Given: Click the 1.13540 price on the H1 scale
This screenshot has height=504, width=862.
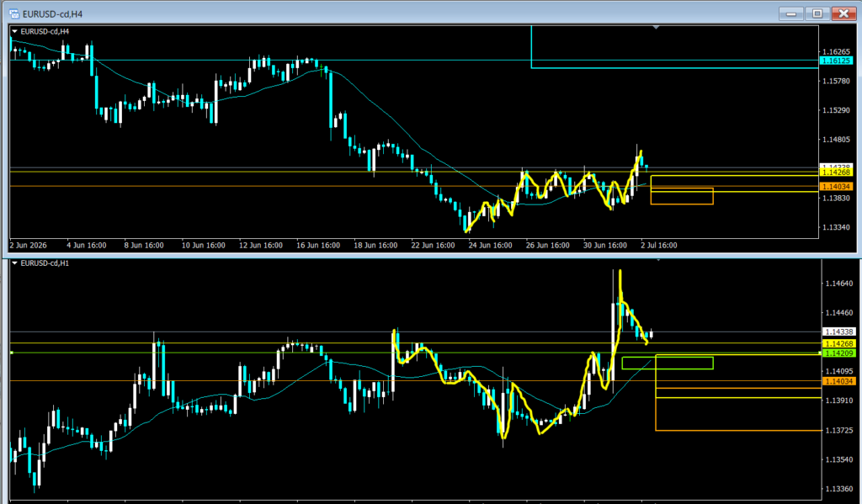Looking at the screenshot, I should tap(839, 459).
